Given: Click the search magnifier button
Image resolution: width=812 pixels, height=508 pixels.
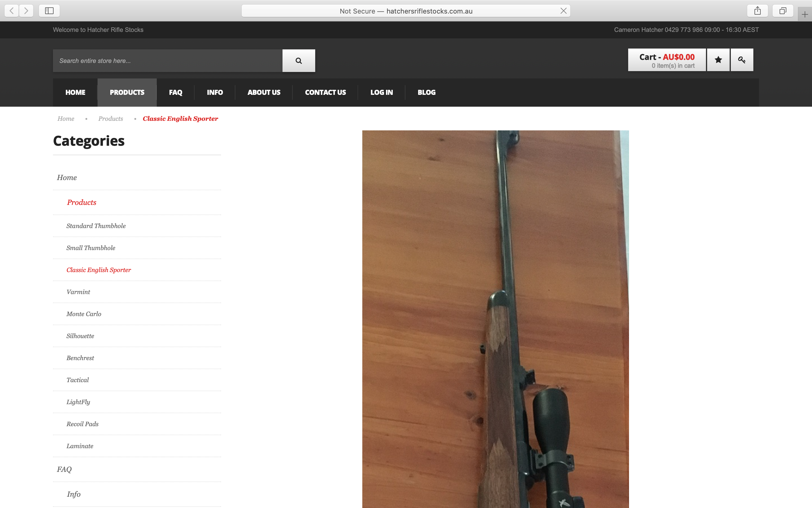Looking at the screenshot, I should 299,60.
